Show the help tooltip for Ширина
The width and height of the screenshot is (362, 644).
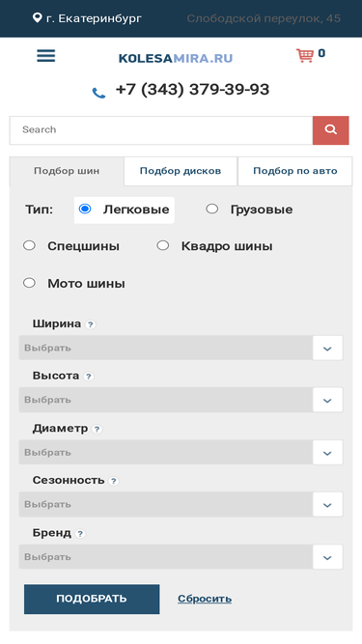pos(91,324)
